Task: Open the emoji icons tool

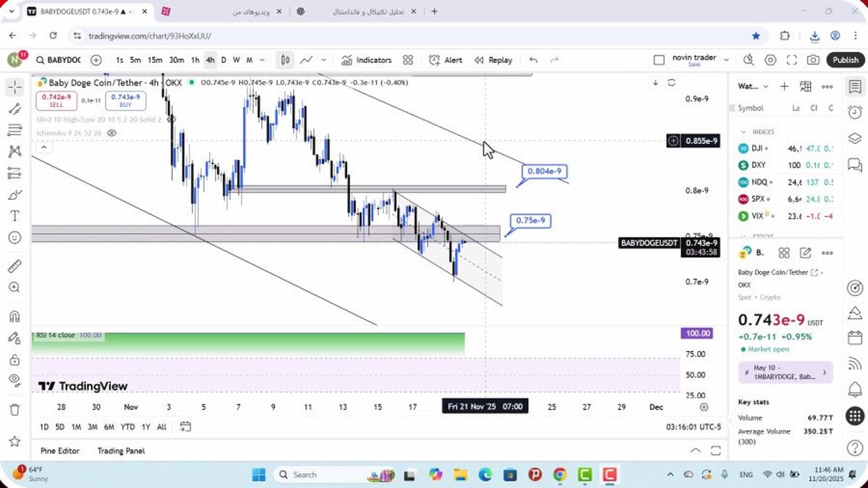Action: coord(14,237)
